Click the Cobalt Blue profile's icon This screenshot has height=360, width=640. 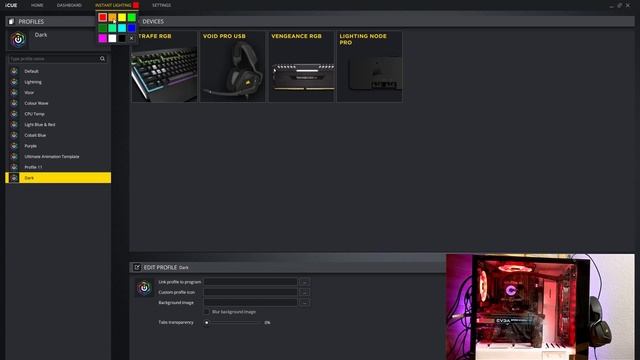[x=14, y=135]
